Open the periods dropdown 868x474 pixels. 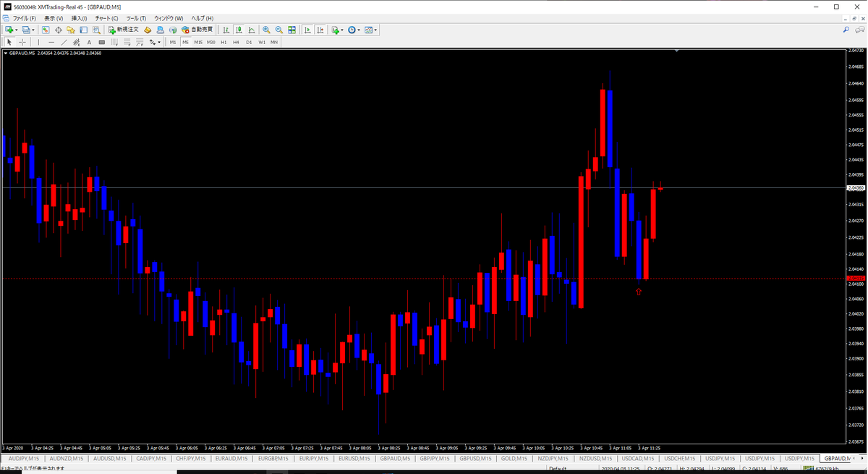354,30
